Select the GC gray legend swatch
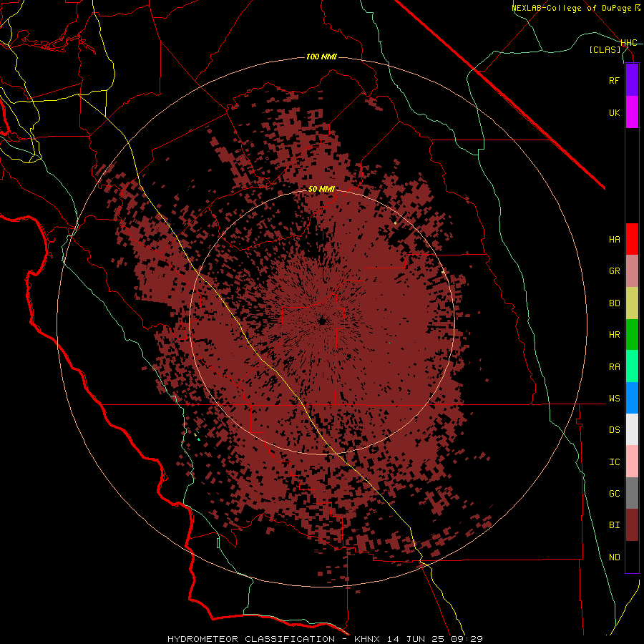 pyautogui.click(x=632, y=493)
